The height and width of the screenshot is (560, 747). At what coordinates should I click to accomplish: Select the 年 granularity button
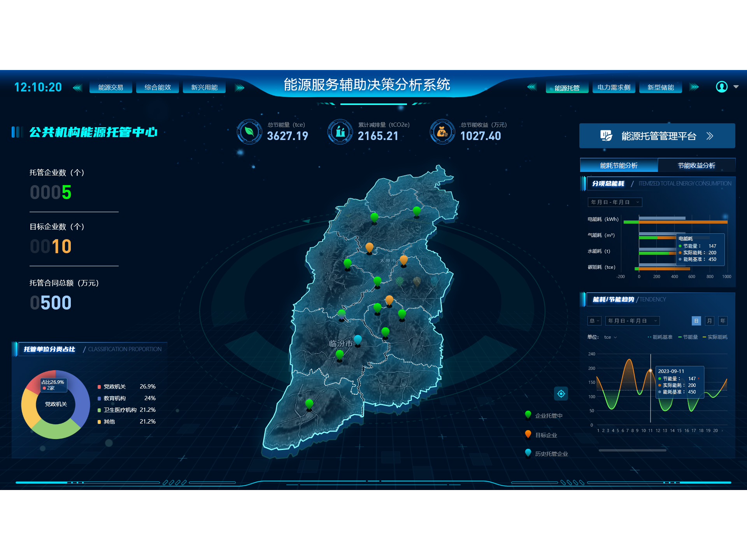click(x=722, y=321)
